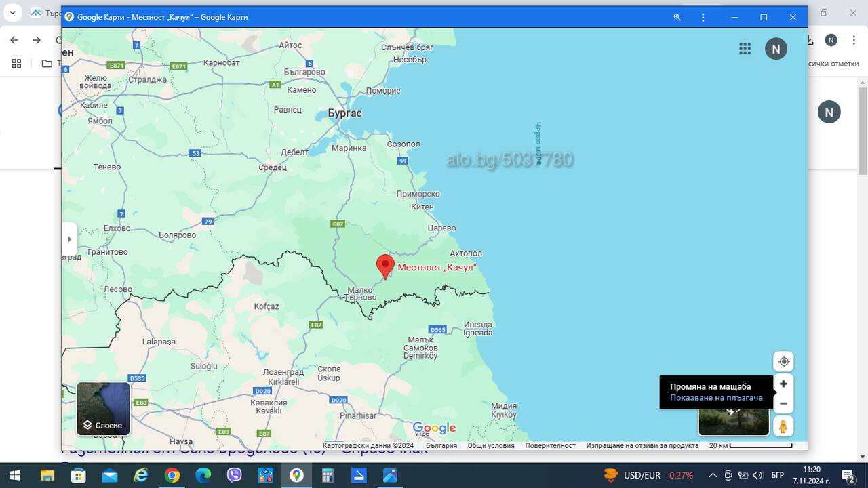Click the large N avatar on the background page
Screen dimensions: 868x488
829,112
